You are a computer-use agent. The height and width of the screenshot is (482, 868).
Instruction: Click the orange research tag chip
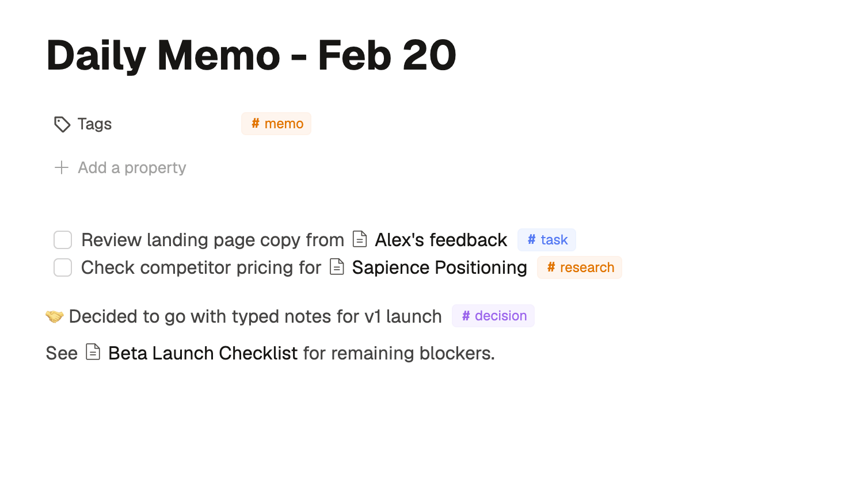click(x=579, y=267)
